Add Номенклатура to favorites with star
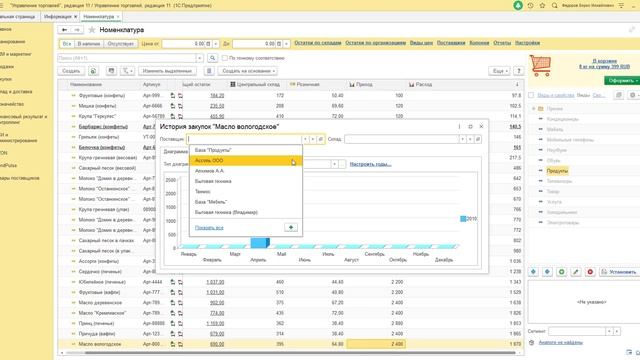This screenshot has height=360, width=640. click(x=92, y=30)
